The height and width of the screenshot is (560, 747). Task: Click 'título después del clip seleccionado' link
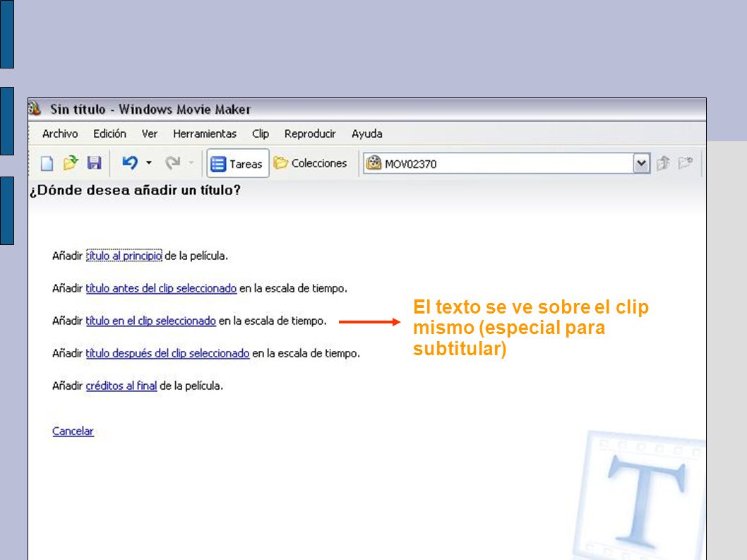tap(167, 353)
